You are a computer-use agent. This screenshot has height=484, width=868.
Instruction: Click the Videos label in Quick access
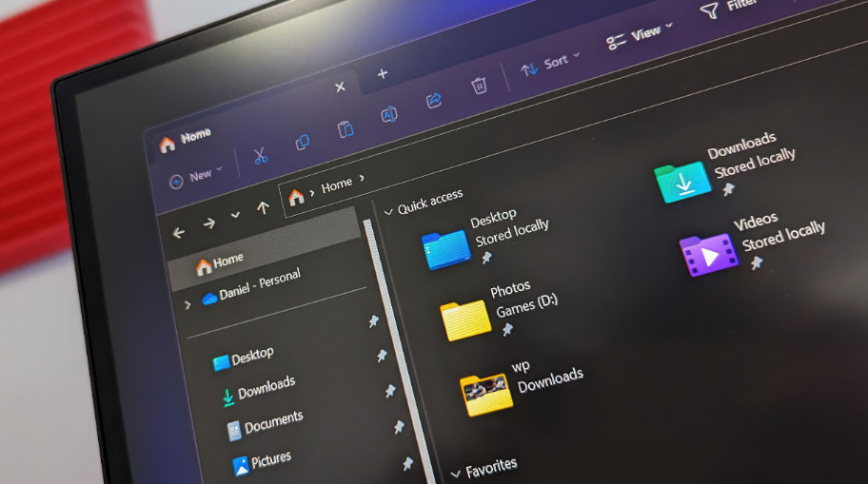(x=756, y=222)
